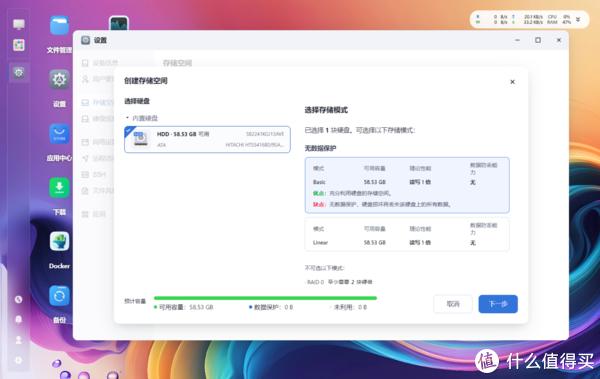Collapse the 内置硬盘 disk list

click(x=127, y=118)
